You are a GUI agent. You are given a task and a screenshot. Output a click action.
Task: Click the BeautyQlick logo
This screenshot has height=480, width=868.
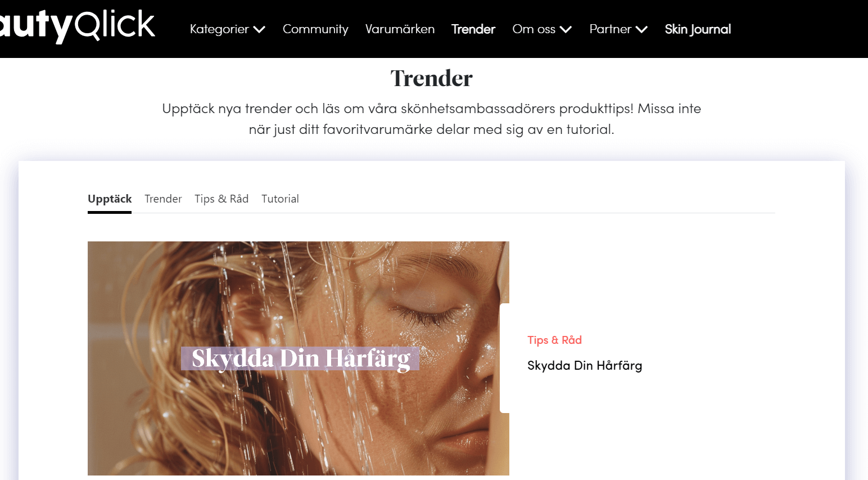click(77, 26)
